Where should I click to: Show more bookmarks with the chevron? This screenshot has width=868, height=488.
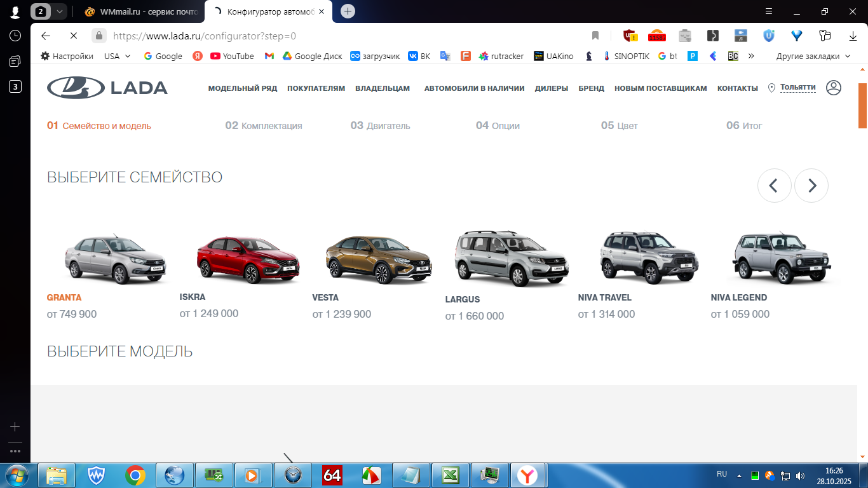pos(752,56)
